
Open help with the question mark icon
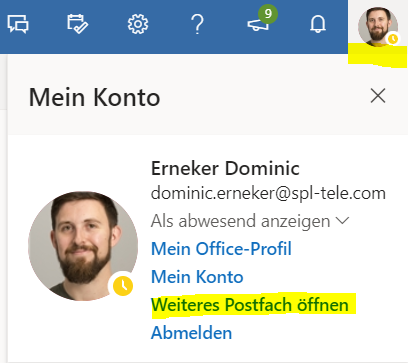click(197, 24)
